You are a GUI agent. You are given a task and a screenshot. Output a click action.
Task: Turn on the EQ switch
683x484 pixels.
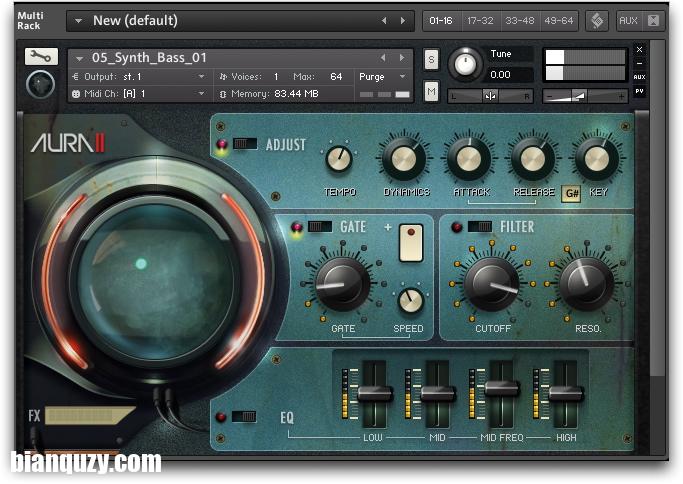pos(243,416)
